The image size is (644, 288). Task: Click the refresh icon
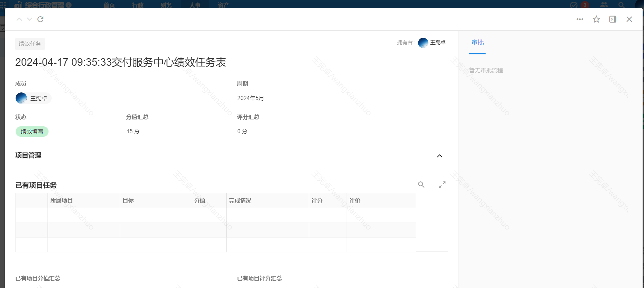pyautogui.click(x=41, y=19)
